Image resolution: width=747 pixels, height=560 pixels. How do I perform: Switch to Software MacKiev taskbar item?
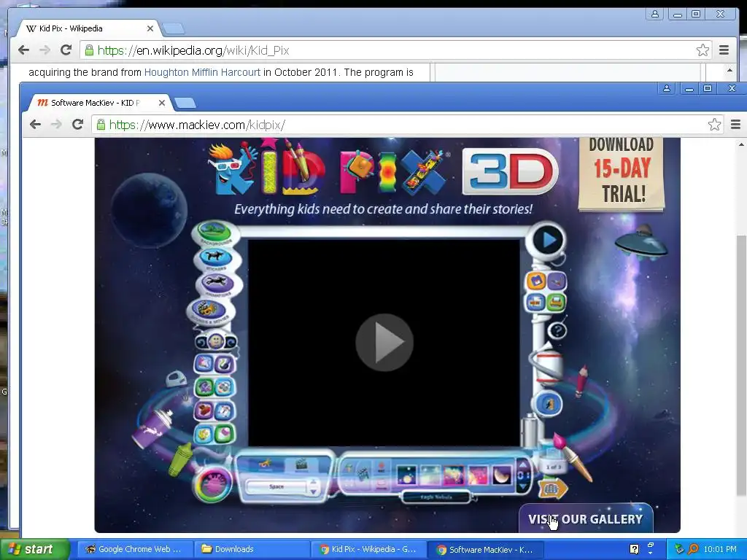[x=485, y=549]
